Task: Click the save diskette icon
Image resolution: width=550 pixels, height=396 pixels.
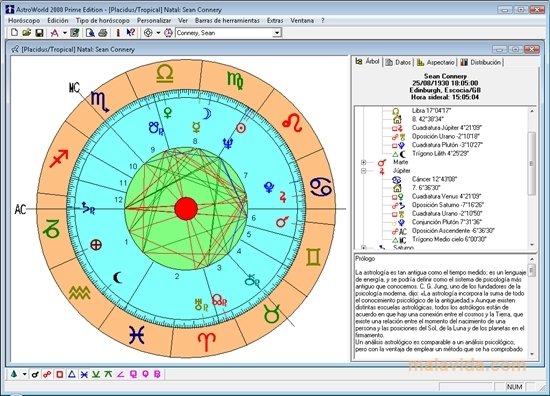Action: pos(39,33)
